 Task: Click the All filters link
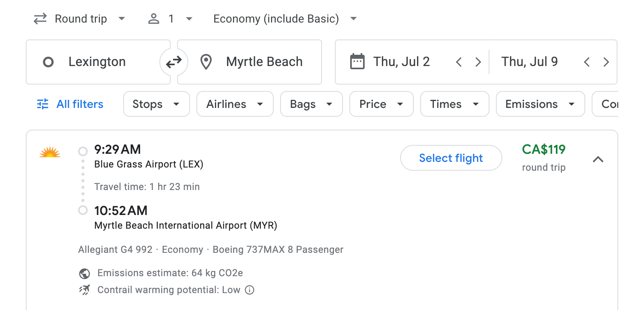click(79, 104)
